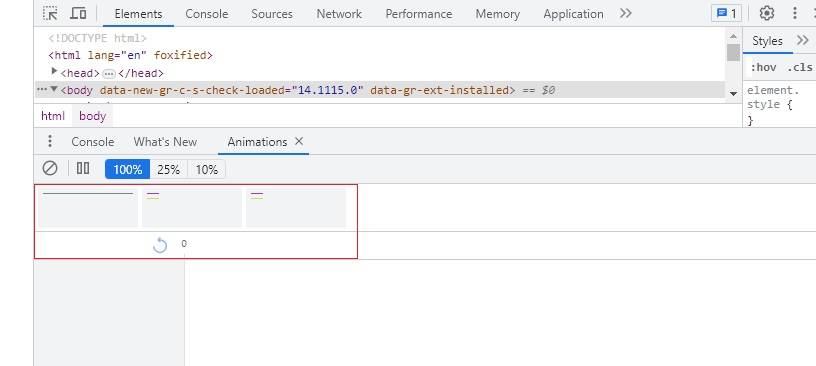Open the Memory tab
Viewport: 816px width, 366px height.
tap(498, 14)
